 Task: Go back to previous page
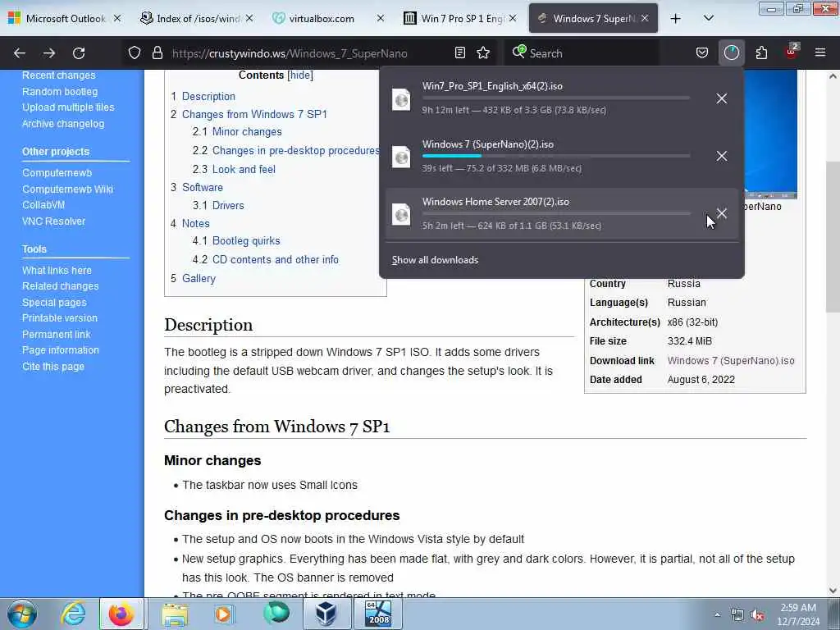(x=20, y=53)
